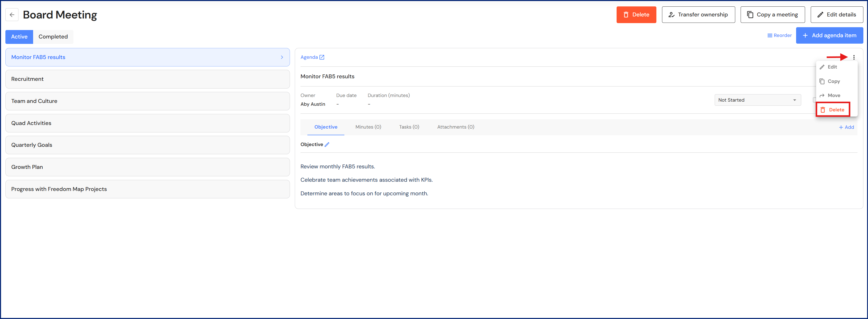Image resolution: width=868 pixels, height=319 pixels.
Task: Switch to the Completed tab
Action: (x=53, y=37)
